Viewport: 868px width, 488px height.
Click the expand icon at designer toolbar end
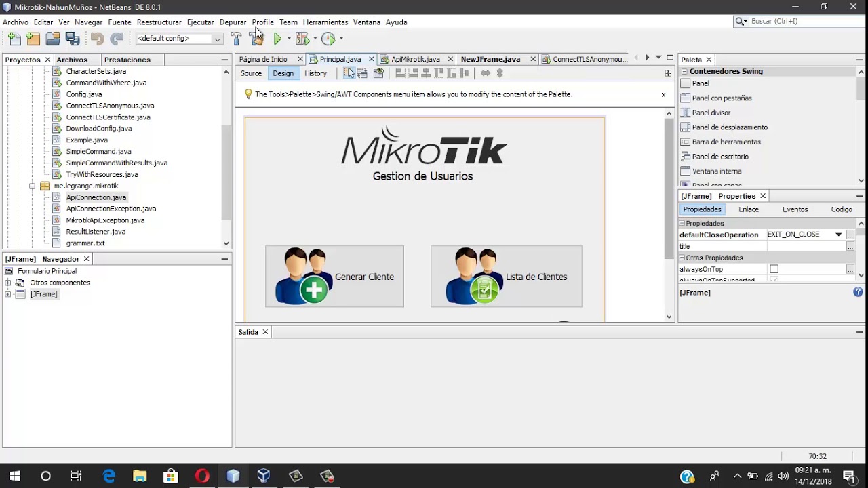(x=668, y=73)
